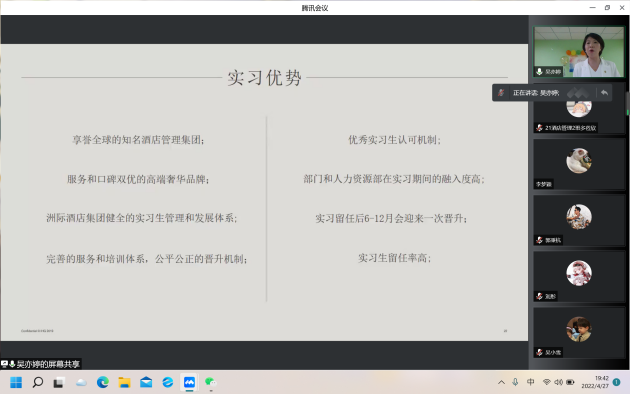The height and width of the screenshot is (394, 630).
Task: Switch the Chinese input method indicator
Action: pyautogui.click(x=530, y=382)
